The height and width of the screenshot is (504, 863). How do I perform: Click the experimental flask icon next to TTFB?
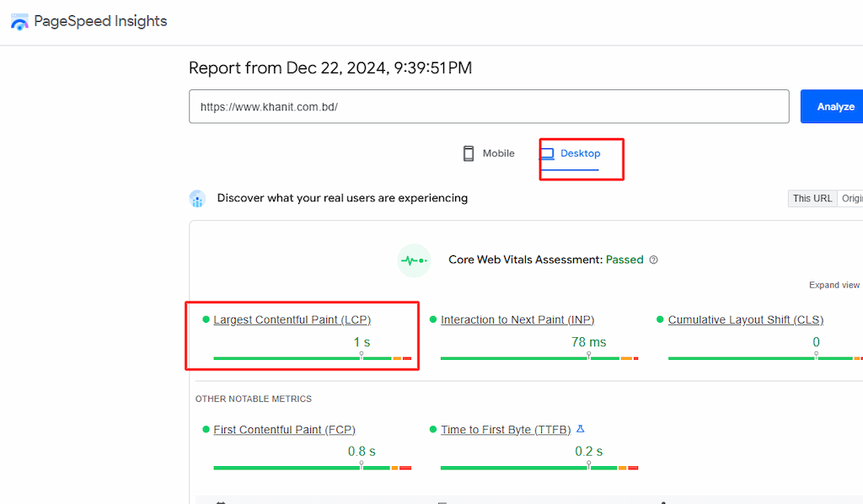pyautogui.click(x=580, y=429)
